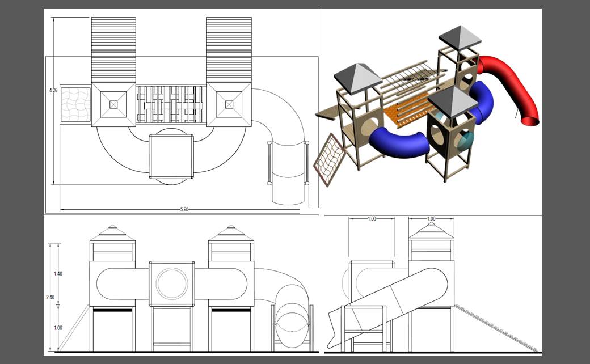Image resolution: width=590 pixels, height=364 pixels.
Task: Select the left tower roof in plan view
Action: click(x=113, y=104)
